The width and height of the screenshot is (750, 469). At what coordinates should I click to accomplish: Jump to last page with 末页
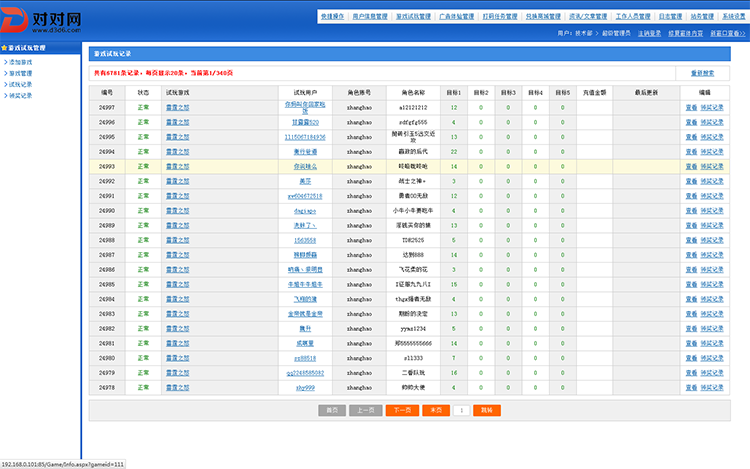click(436, 410)
